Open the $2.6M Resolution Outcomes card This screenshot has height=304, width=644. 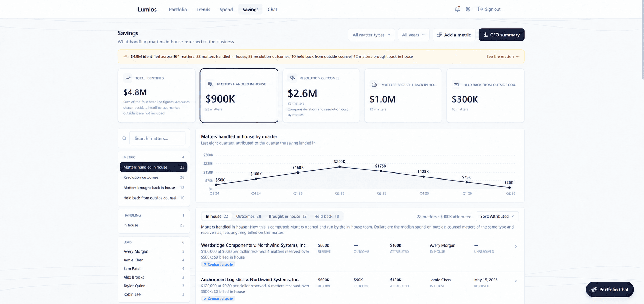321,96
